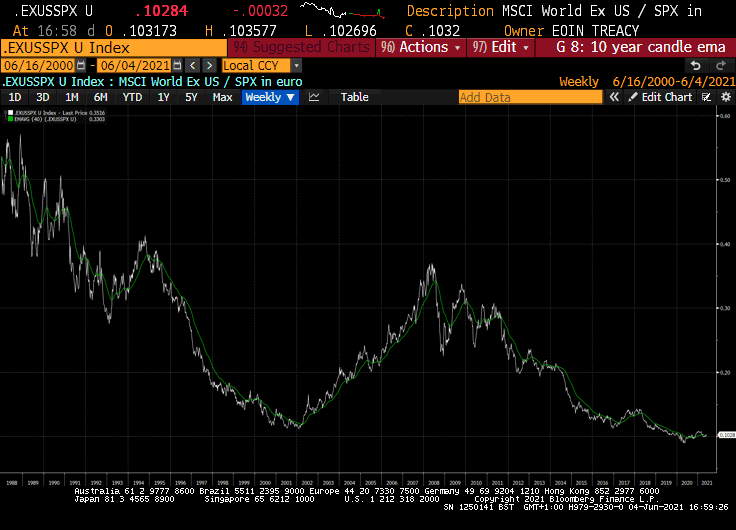The image size is (736, 530).
Task: Select the 6M range tab
Action: (100, 97)
